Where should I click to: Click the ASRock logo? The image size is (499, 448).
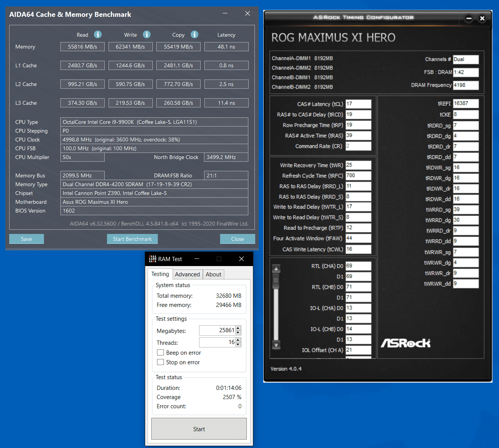click(x=405, y=343)
